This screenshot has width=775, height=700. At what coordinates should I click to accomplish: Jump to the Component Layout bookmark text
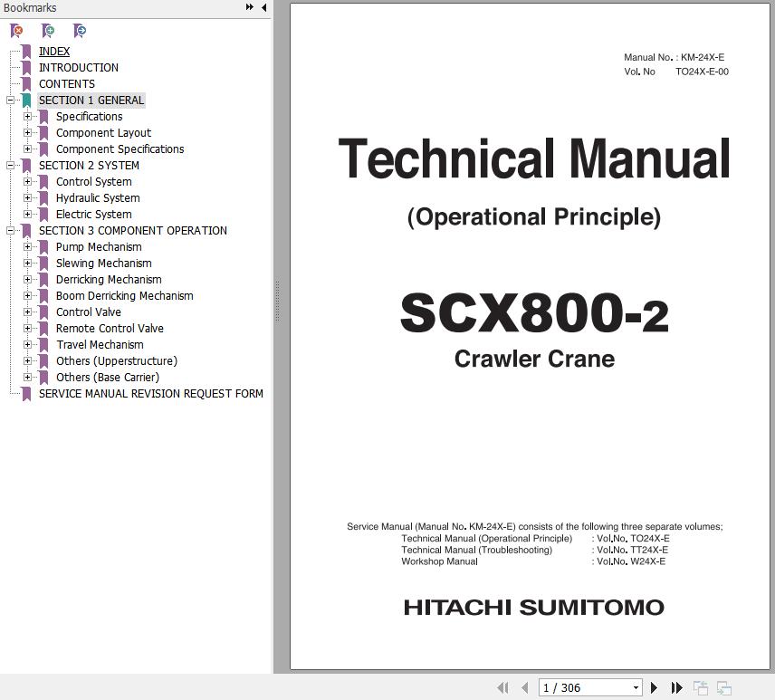(104, 133)
